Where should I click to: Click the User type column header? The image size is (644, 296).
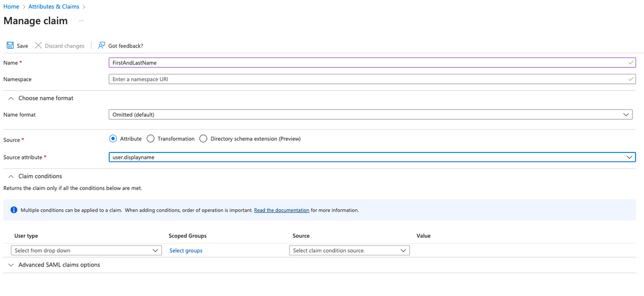coord(26,236)
